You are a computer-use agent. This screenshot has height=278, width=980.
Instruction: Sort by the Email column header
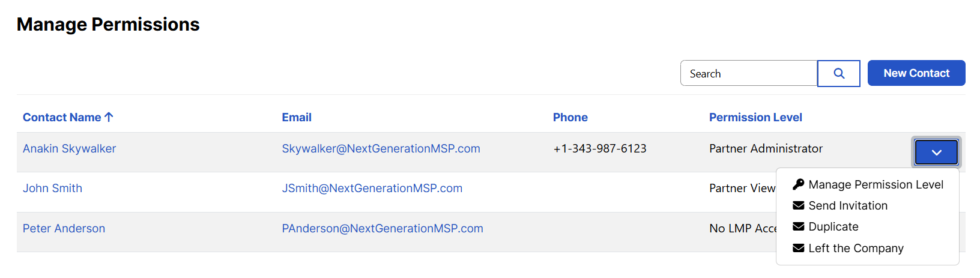click(297, 117)
